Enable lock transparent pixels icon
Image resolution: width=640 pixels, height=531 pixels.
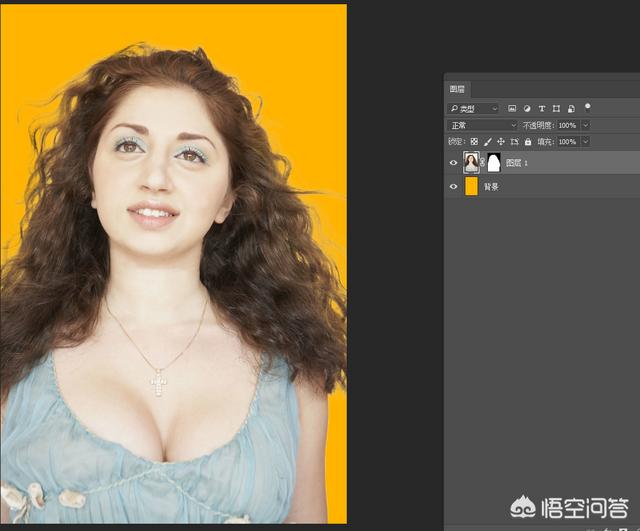pos(474,142)
